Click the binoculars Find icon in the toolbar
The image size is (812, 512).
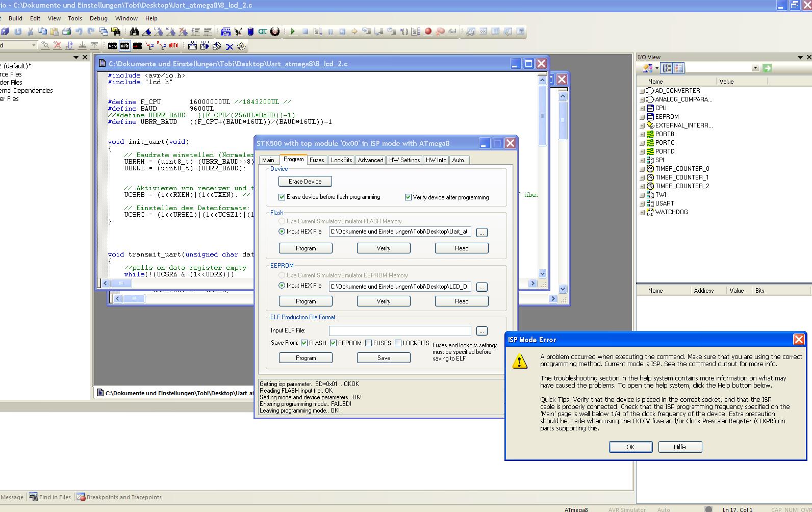point(134,32)
